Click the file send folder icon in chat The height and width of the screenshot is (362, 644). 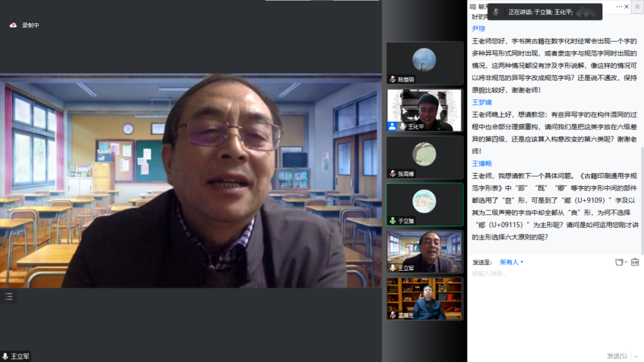(x=619, y=262)
